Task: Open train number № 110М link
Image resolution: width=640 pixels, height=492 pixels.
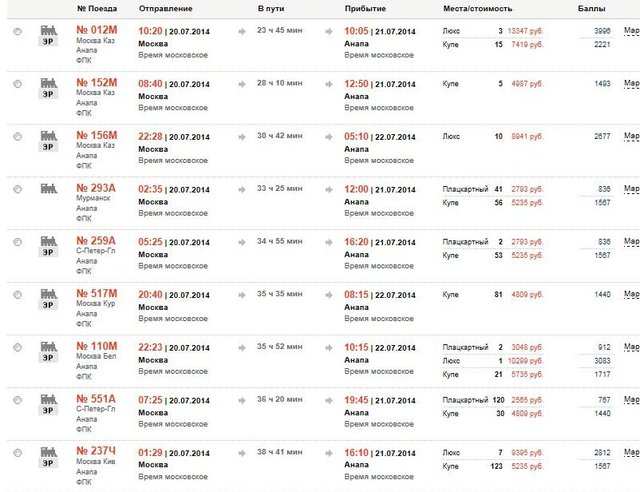Action: click(97, 346)
